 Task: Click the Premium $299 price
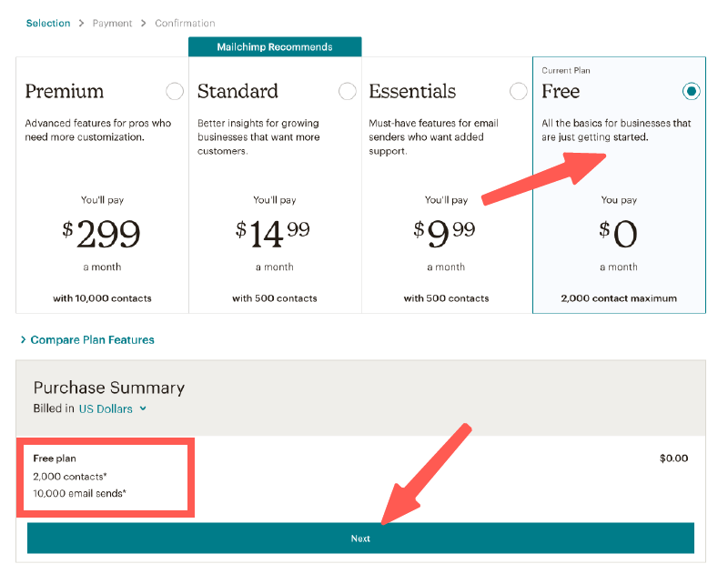coord(102,235)
